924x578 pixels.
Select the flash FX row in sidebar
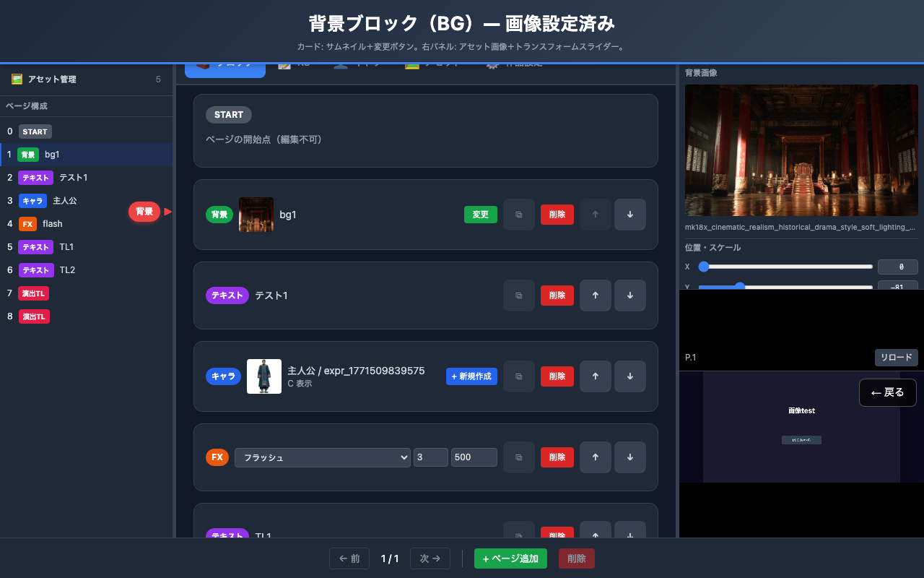click(86, 224)
